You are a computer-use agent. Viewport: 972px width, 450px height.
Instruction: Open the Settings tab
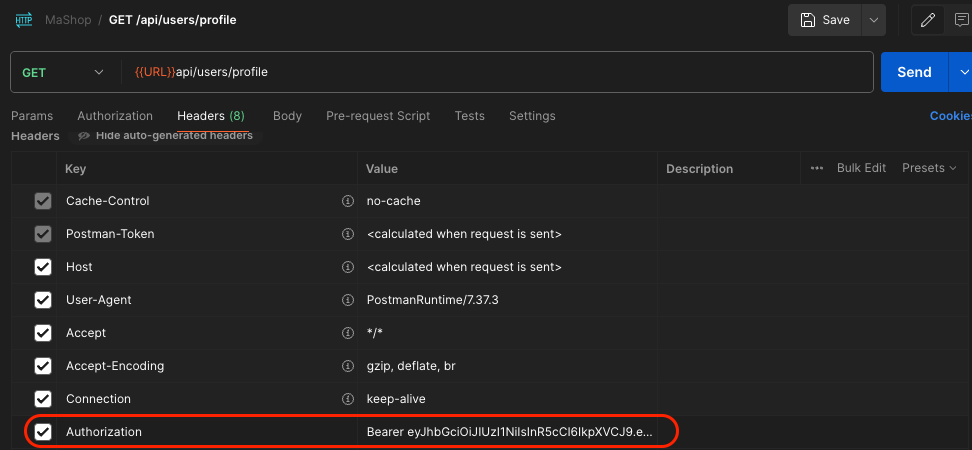532,116
